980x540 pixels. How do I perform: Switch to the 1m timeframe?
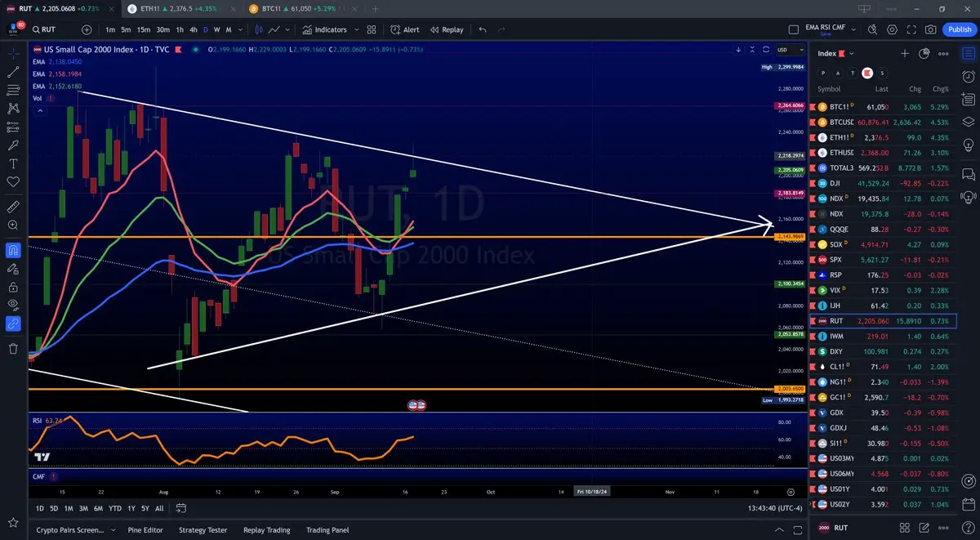coord(110,29)
